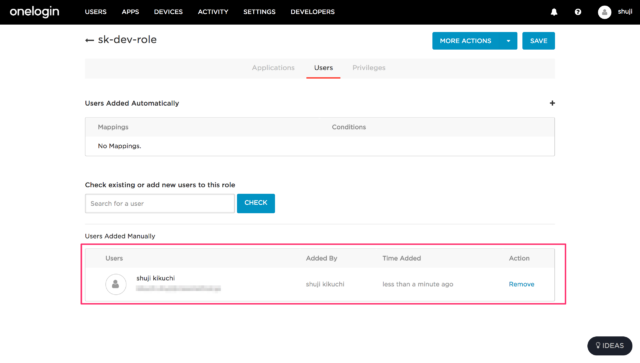Open the user avatar icon in the header
Screen dimensions: 640x363
tap(604, 12)
